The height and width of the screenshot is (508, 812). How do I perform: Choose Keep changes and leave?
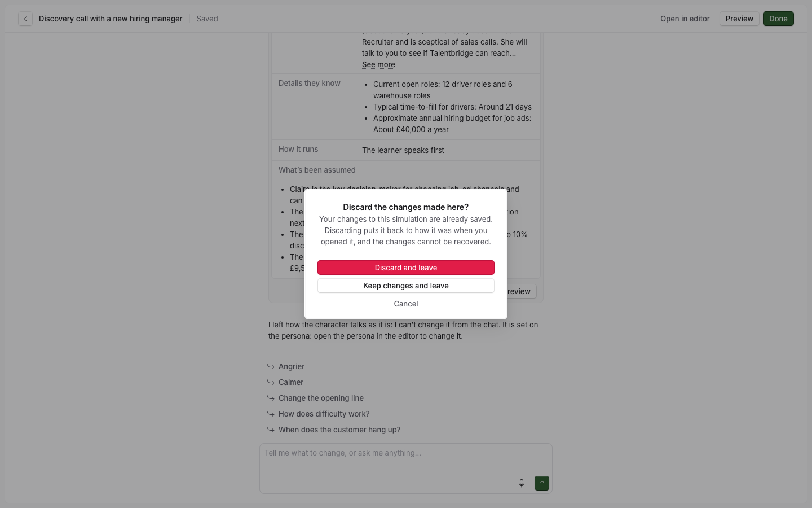point(406,286)
